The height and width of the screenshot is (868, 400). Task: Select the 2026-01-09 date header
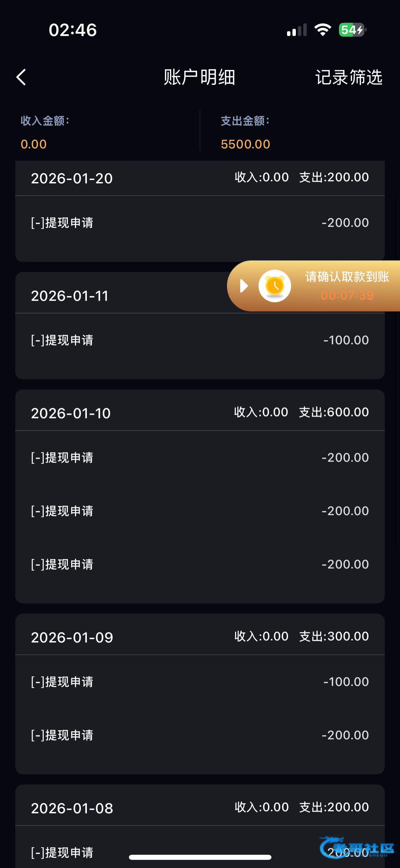point(72,638)
